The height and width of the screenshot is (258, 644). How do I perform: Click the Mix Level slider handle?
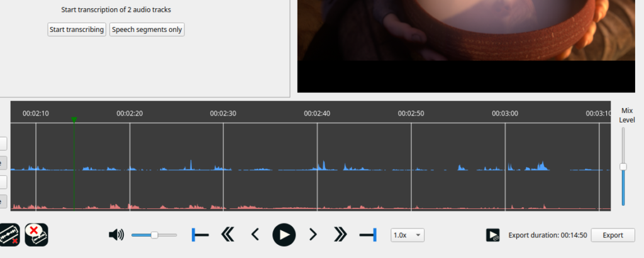tap(623, 166)
